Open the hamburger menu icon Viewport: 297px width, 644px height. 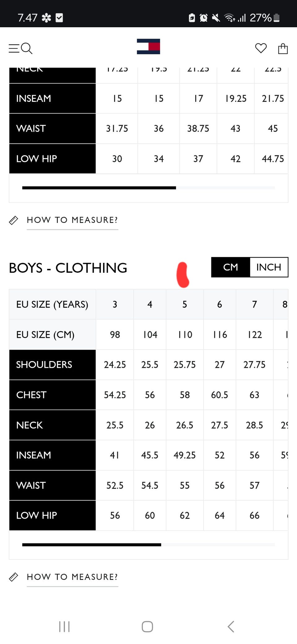(14, 48)
